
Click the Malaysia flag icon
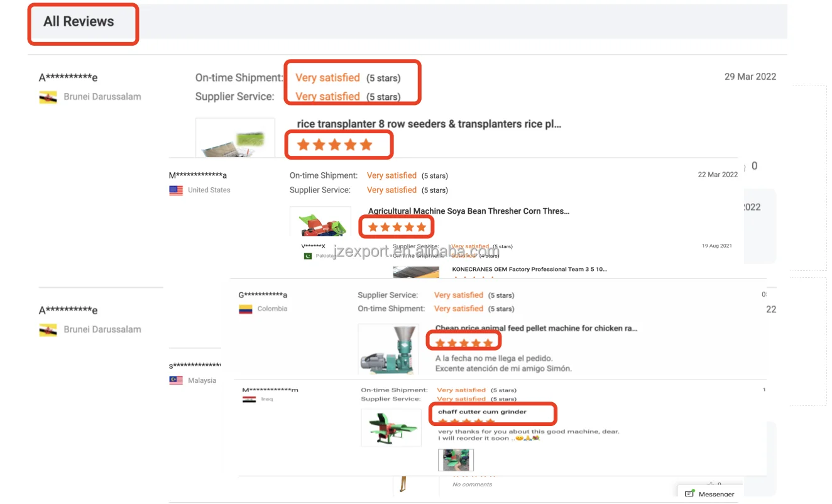coord(176,380)
